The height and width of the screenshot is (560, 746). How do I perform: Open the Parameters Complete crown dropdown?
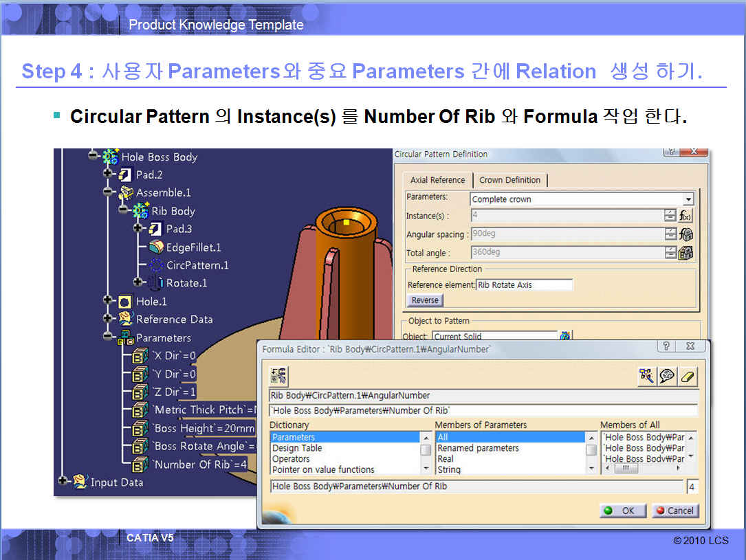[688, 199]
